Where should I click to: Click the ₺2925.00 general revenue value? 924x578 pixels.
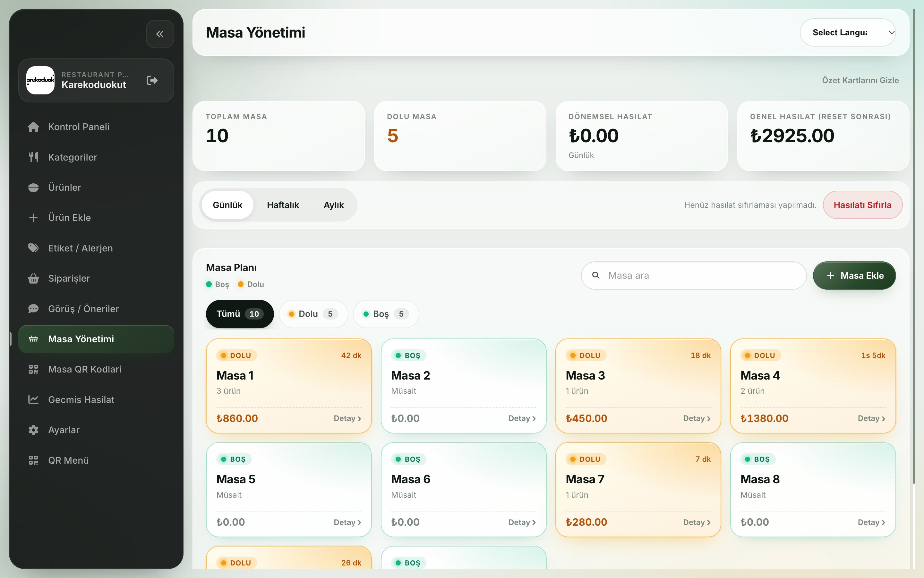tap(792, 136)
